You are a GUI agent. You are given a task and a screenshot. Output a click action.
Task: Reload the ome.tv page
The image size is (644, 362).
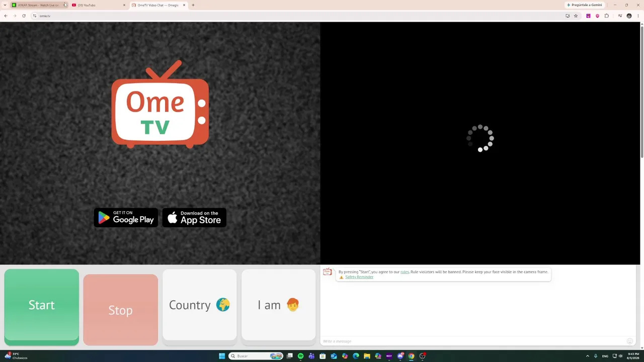coord(24,16)
